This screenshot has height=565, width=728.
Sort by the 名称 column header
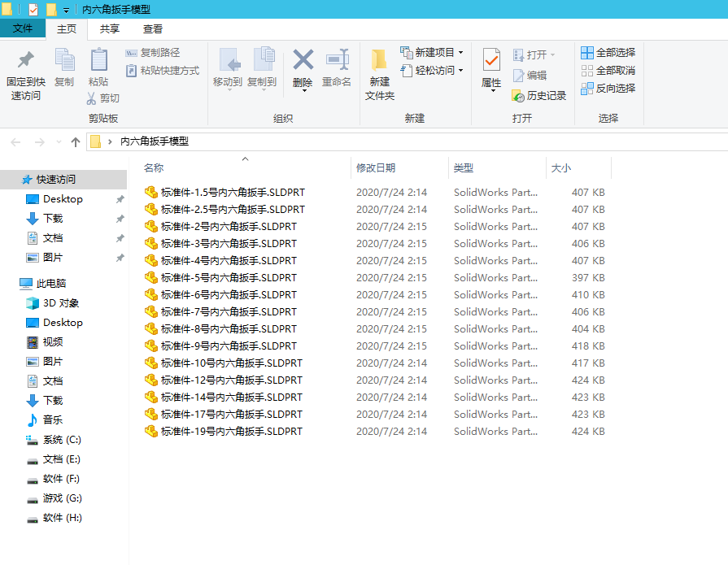point(154,168)
